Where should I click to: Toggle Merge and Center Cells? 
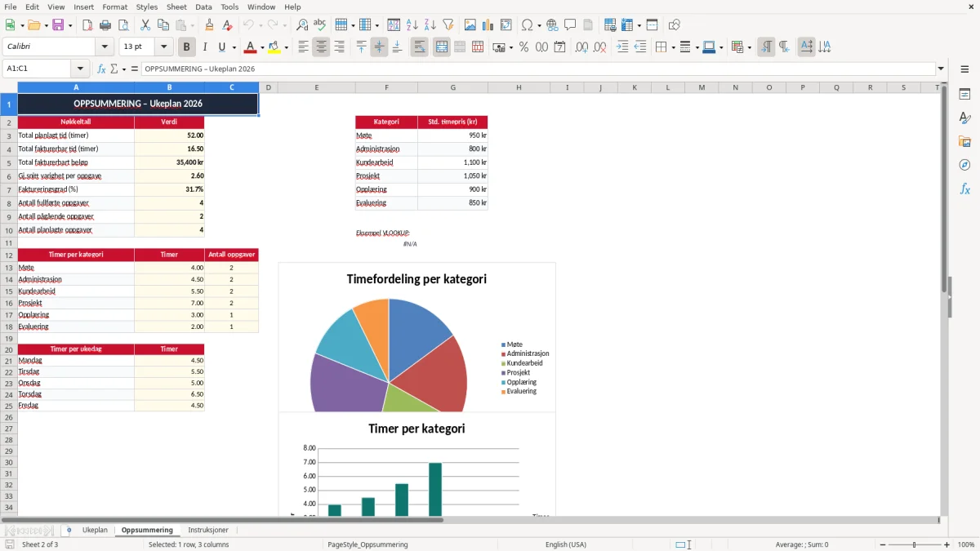(441, 47)
